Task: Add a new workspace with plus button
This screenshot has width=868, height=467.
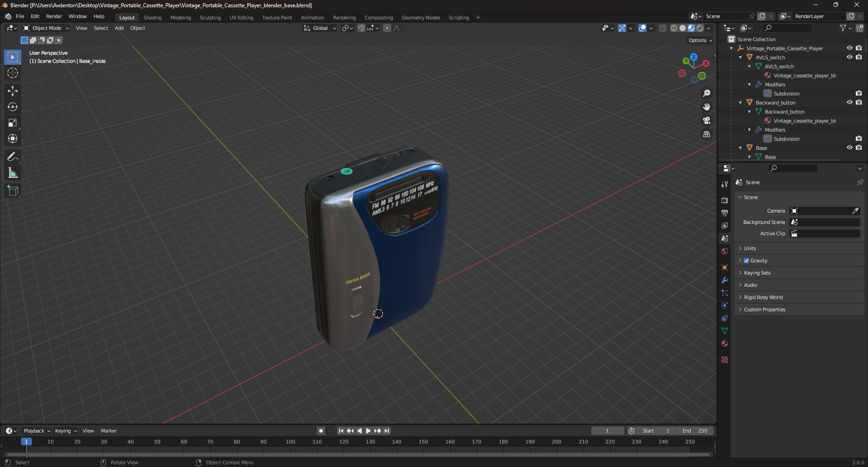Action: coord(478,18)
